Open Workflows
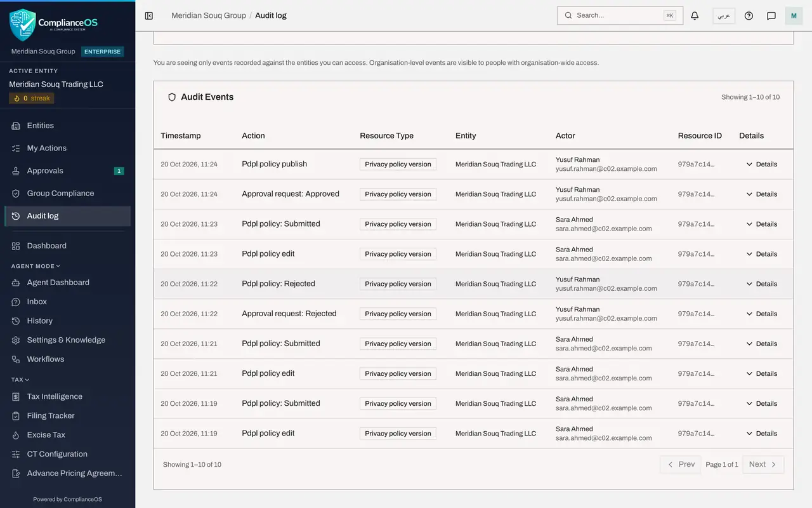812x508 pixels. pyautogui.click(x=67, y=359)
